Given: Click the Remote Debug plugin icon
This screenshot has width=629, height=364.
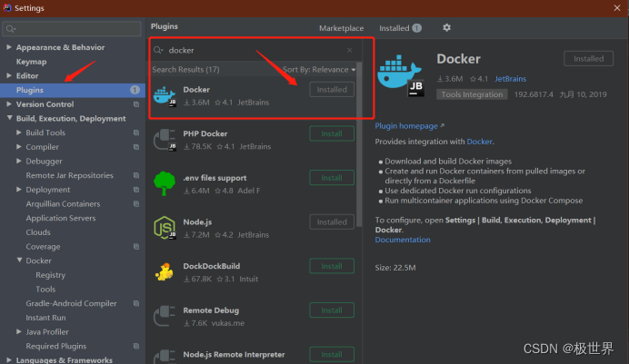Looking at the screenshot, I should click(x=165, y=316).
